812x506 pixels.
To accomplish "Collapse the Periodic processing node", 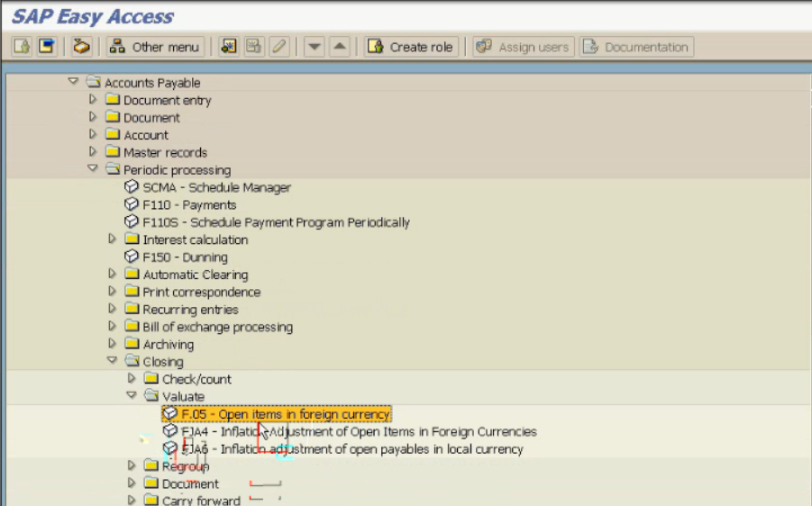I will click(93, 168).
